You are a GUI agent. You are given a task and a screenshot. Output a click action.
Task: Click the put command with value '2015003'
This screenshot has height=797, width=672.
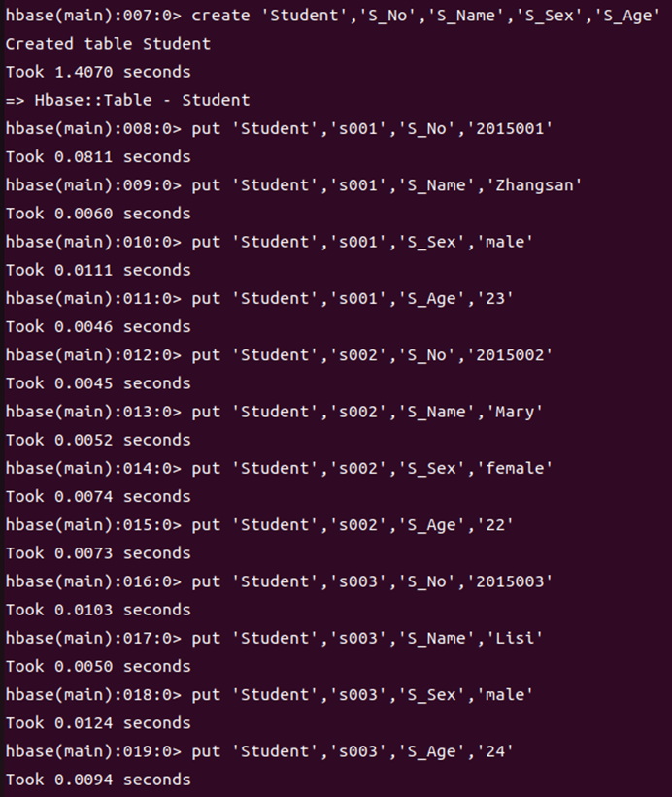point(279,582)
